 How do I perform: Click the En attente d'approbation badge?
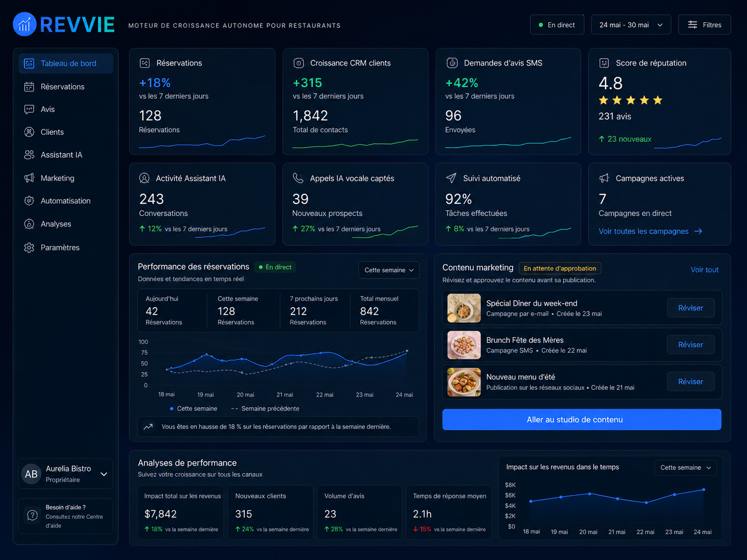pyautogui.click(x=560, y=268)
